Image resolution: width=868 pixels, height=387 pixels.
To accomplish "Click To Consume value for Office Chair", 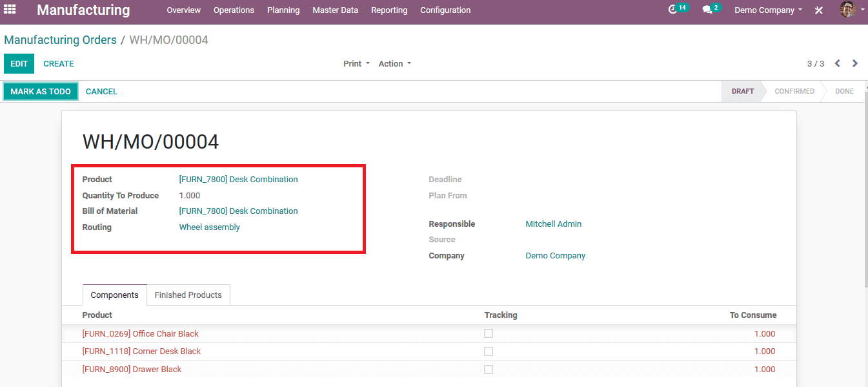I will (x=765, y=333).
